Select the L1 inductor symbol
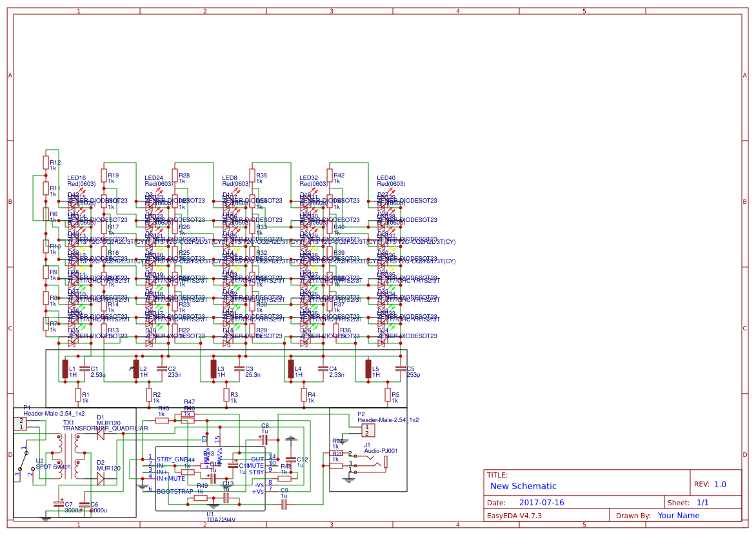 coord(65,369)
